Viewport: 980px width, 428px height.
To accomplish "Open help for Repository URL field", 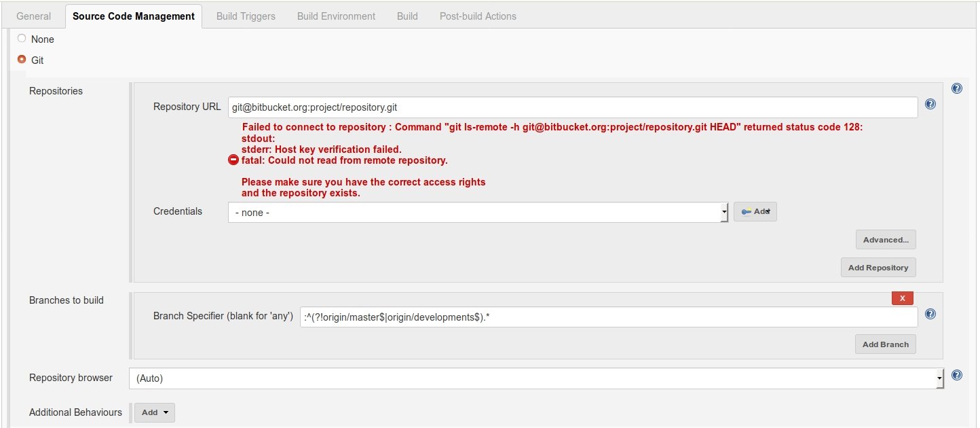I will (930, 104).
